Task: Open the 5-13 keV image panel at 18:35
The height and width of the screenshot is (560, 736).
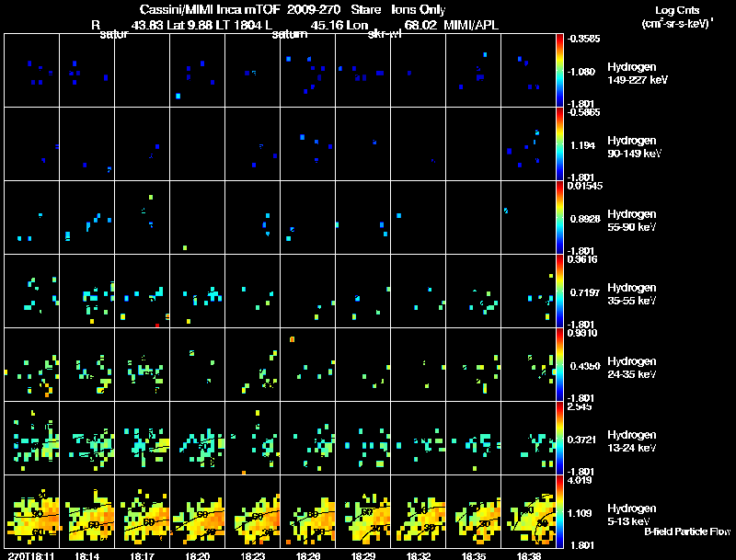Action: (474, 511)
